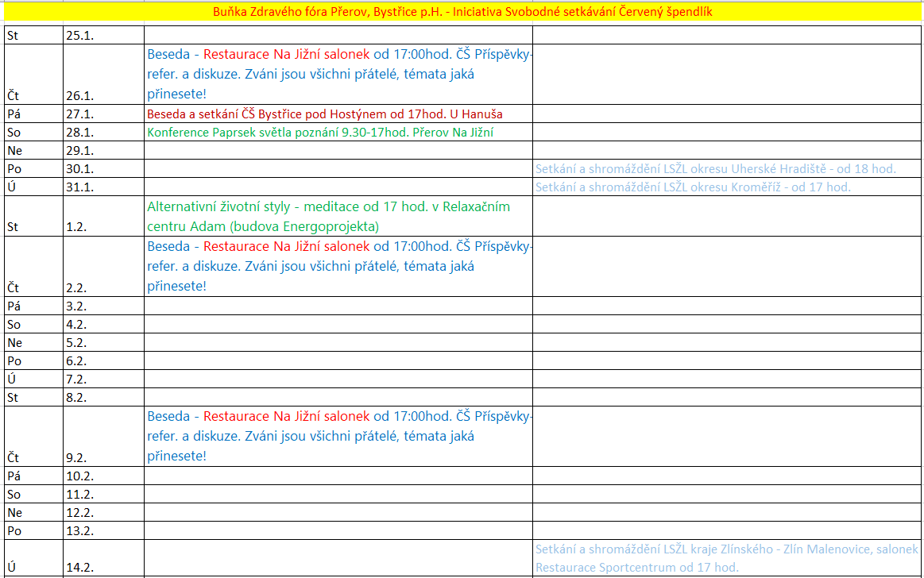Select the date cell 1.2.

coord(103,226)
